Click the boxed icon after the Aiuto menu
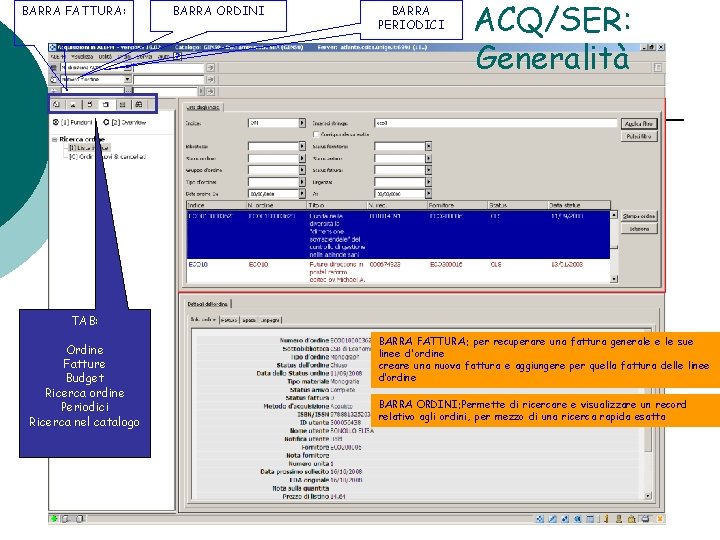 pos(177,56)
